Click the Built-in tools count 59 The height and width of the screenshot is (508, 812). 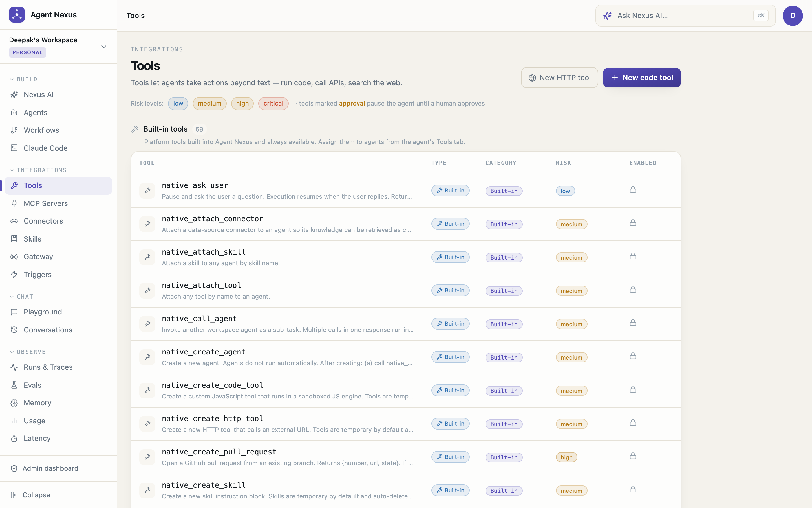(199, 129)
